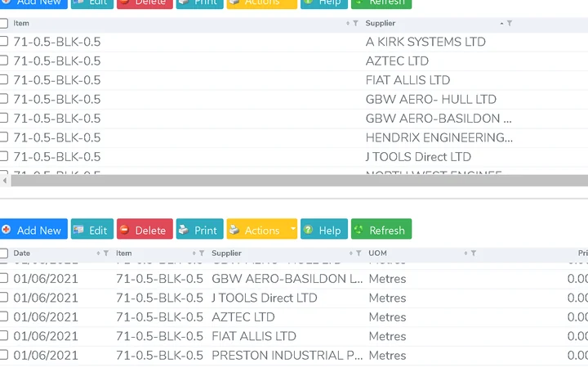The width and height of the screenshot is (588, 368).
Task: Sort upper grid by Item header
Action: [x=21, y=23]
